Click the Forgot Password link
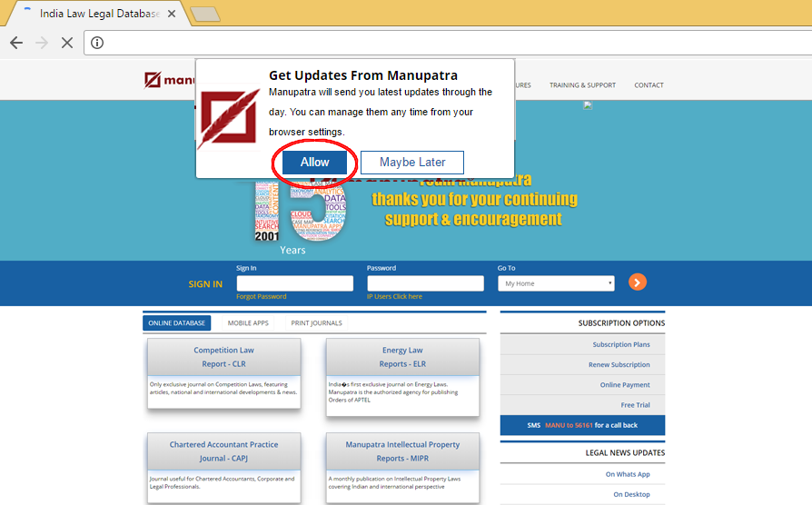The width and height of the screenshot is (812, 505). pos(261,296)
